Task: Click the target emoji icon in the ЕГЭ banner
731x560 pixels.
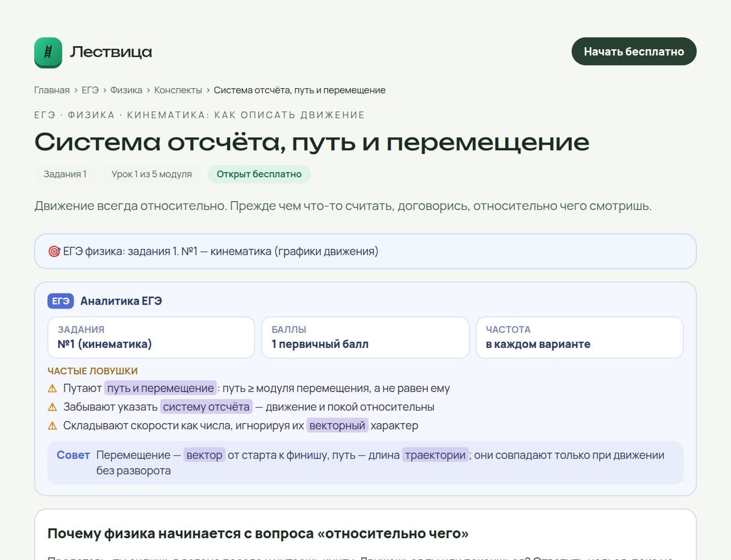Action: coord(54,251)
